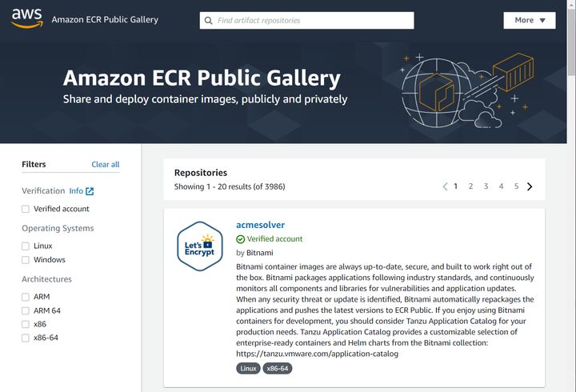The image size is (576, 392).
Task: Click the Clear all filters link
Action: pos(106,165)
